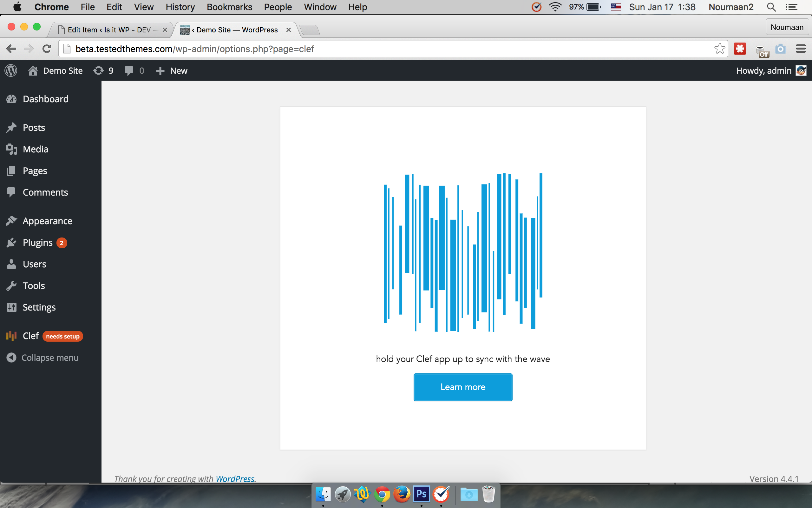Click the Posts pushpin icon
The height and width of the screenshot is (508, 812).
[x=11, y=127]
